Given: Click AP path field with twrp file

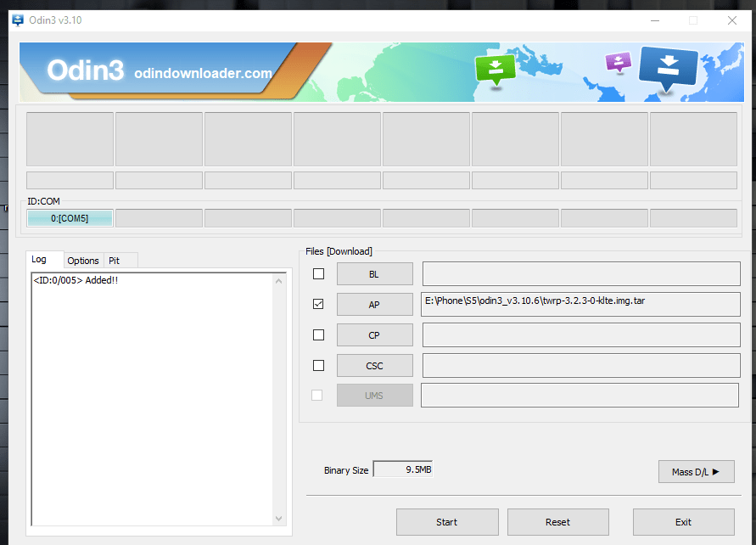Looking at the screenshot, I should click(580, 304).
